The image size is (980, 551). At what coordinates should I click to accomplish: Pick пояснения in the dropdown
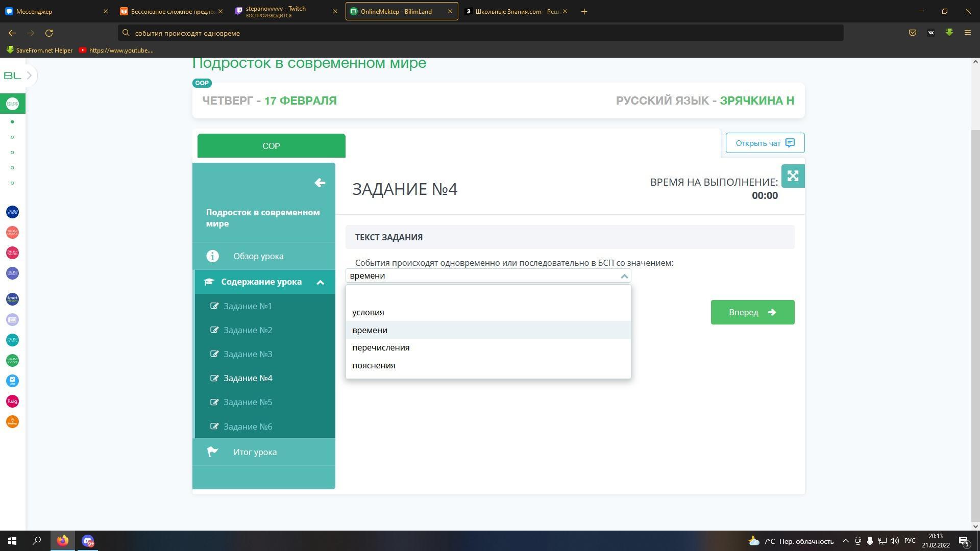click(x=374, y=365)
